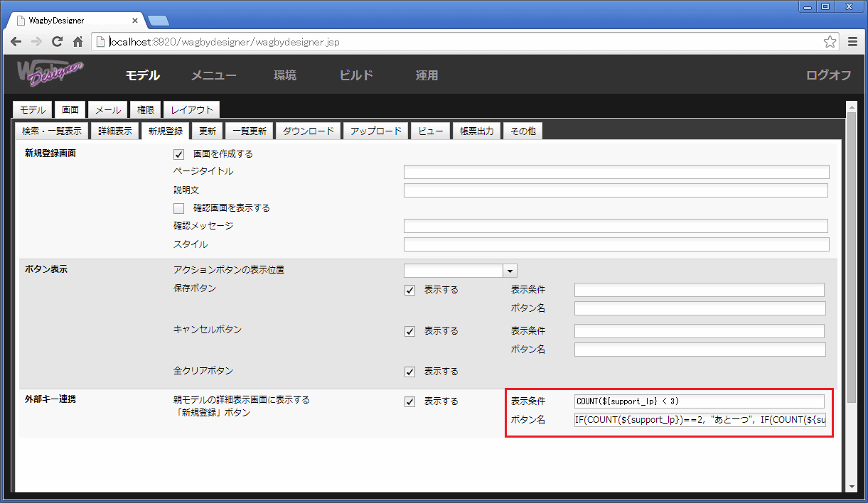Switch to the 画面 tab
868x503 pixels.
pyautogui.click(x=70, y=109)
